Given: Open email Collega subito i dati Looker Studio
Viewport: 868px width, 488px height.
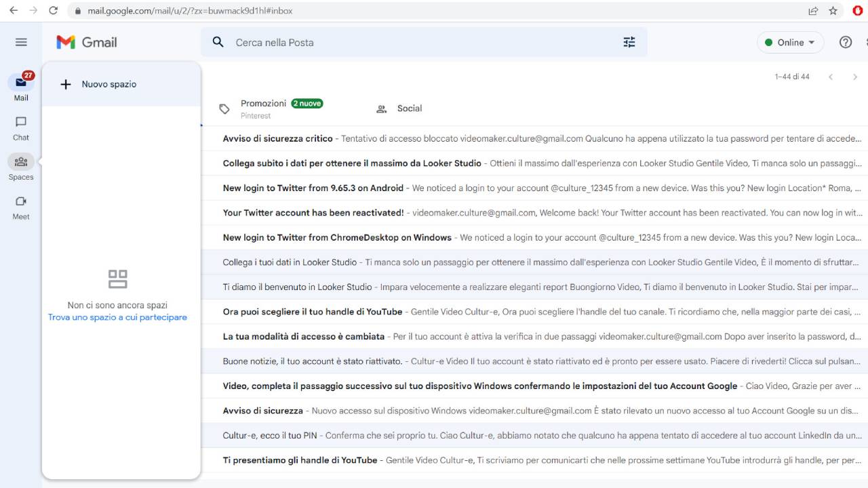Looking at the screenshot, I should click(534, 163).
